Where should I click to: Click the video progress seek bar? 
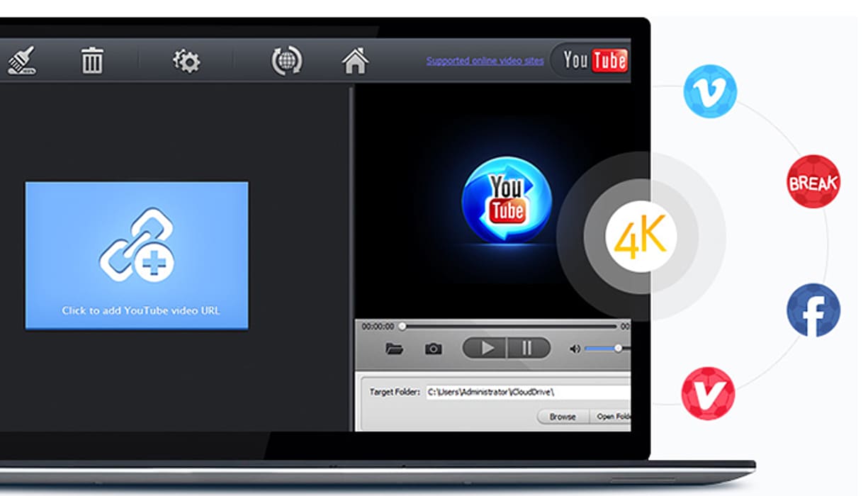click(x=509, y=327)
